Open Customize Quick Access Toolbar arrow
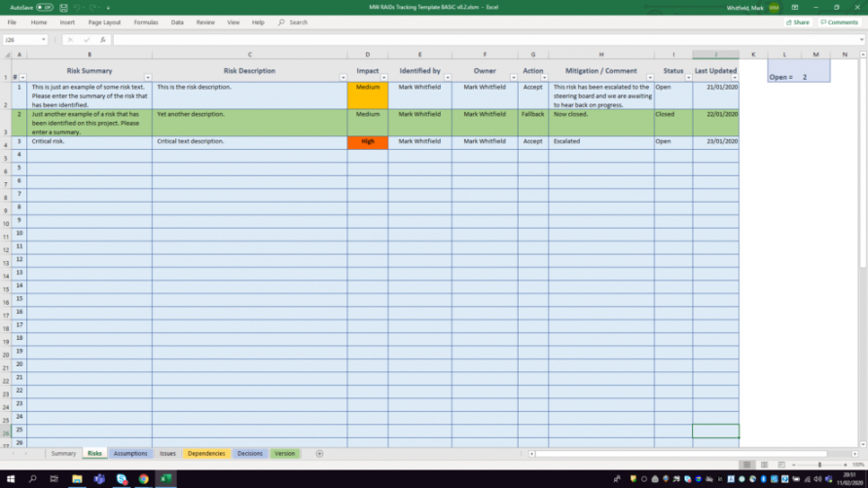The width and height of the screenshot is (868, 488). [x=108, y=8]
